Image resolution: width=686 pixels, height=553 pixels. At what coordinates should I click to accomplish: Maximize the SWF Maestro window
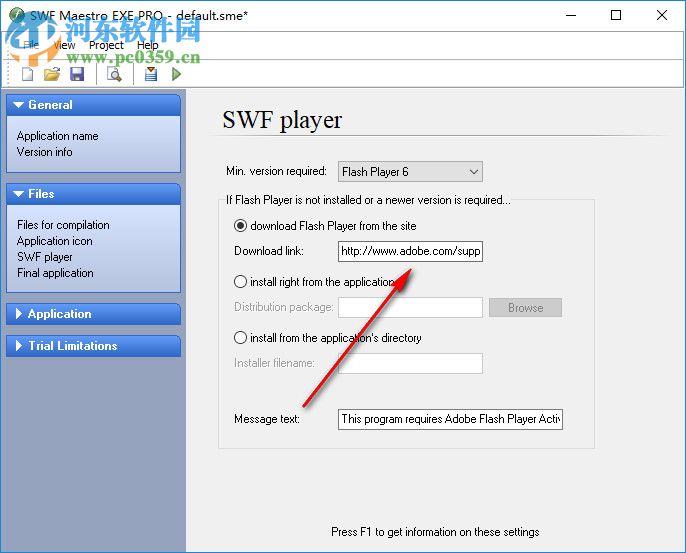pos(616,15)
